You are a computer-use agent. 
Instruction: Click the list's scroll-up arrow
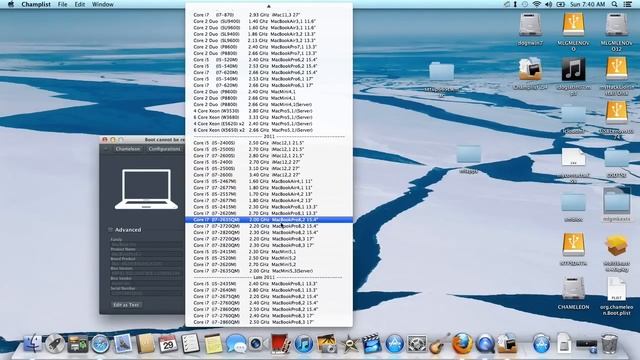269,6
